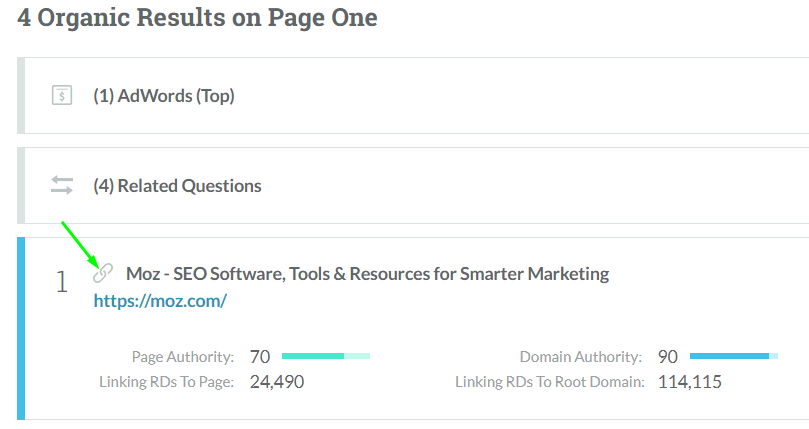Click the "Linking RDs To Page:" label
The image size is (809, 429).
[x=166, y=382]
